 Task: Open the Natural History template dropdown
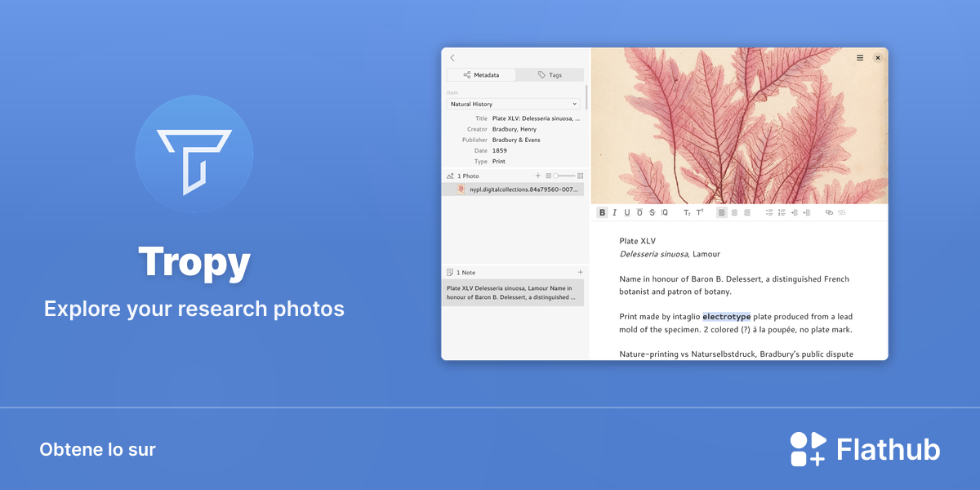(x=514, y=104)
